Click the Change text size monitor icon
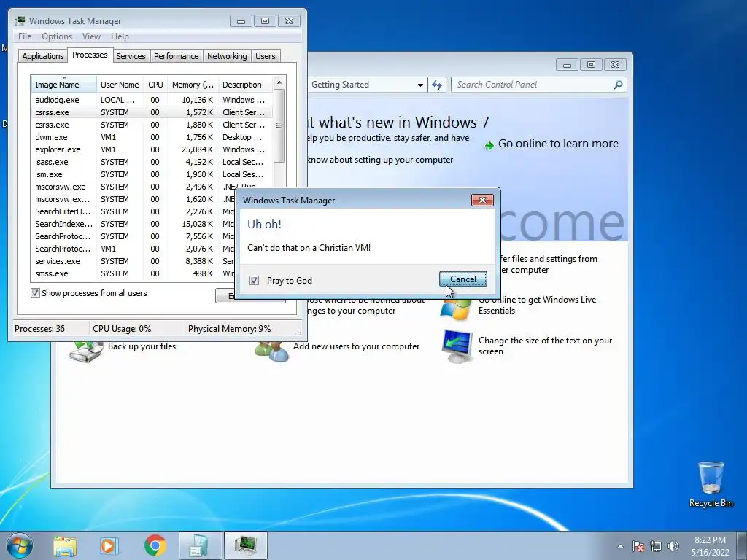The width and height of the screenshot is (747, 560). [x=457, y=346]
